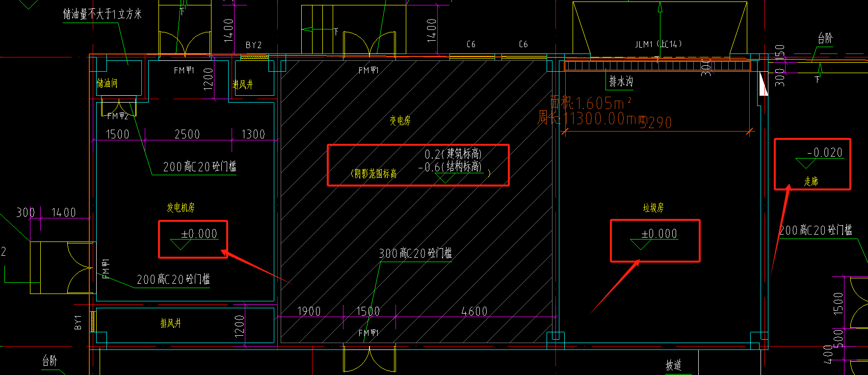Select the JLM1 (止C14) label

658,44
